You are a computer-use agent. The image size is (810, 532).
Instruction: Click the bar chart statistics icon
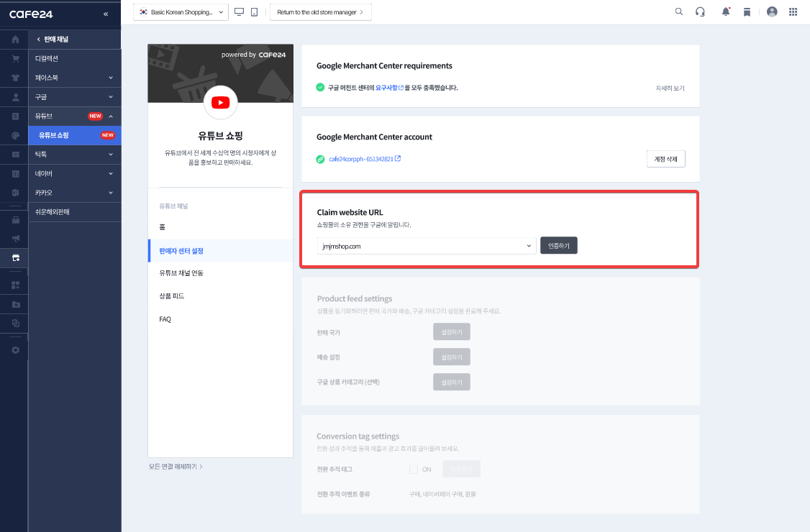point(16,174)
